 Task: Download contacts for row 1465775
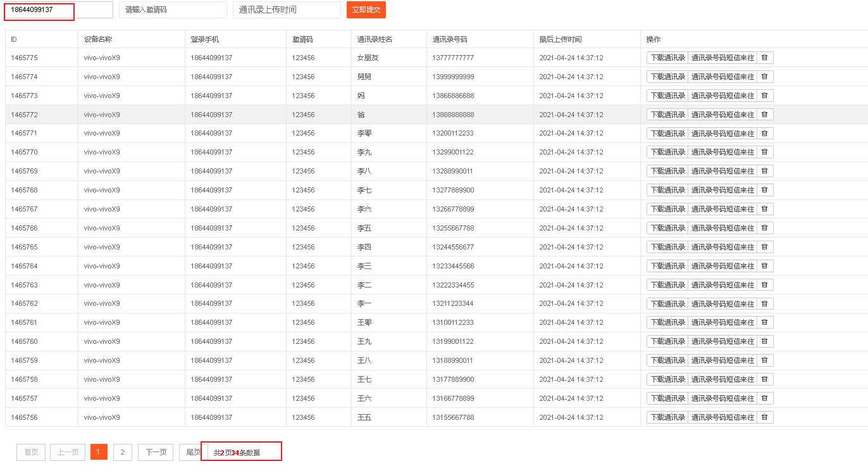point(667,58)
